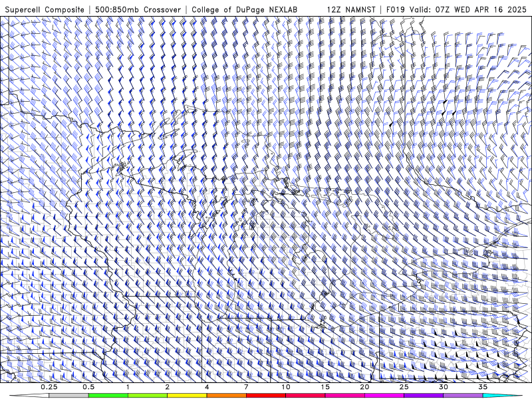The width and height of the screenshot is (532, 399).
Task: Click the 1 value on the color scale
Action: [128, 387]
